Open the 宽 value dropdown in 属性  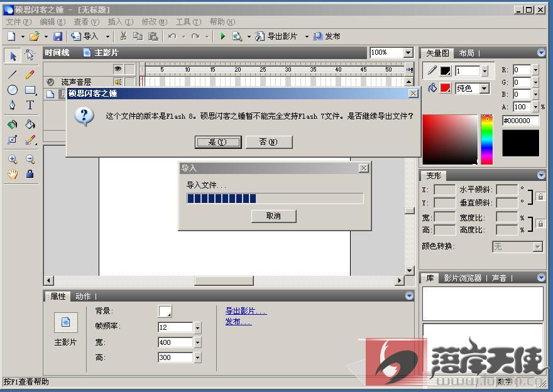197,342
